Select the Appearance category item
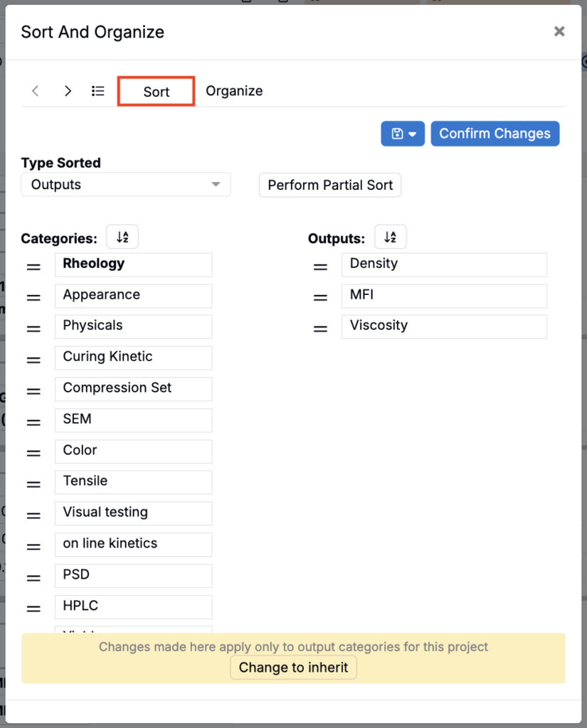The height and width of the screenshot is (728, 587). 133,296
